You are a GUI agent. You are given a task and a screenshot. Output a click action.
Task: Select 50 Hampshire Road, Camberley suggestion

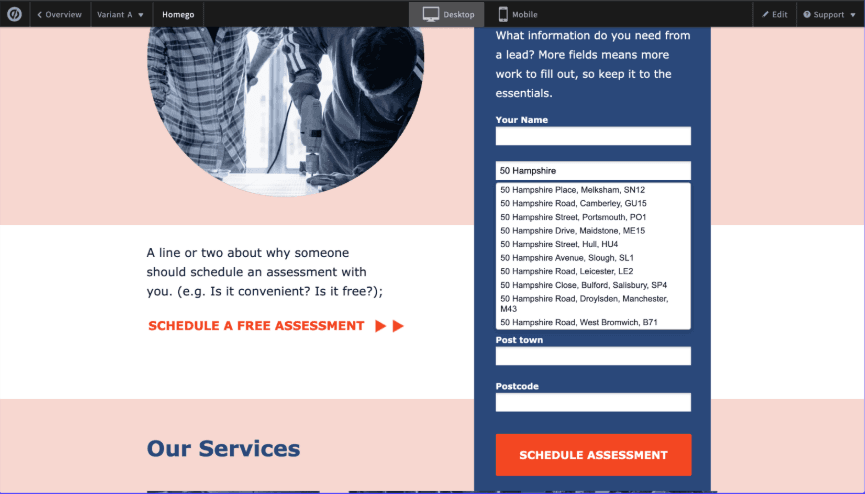[573, 203]
